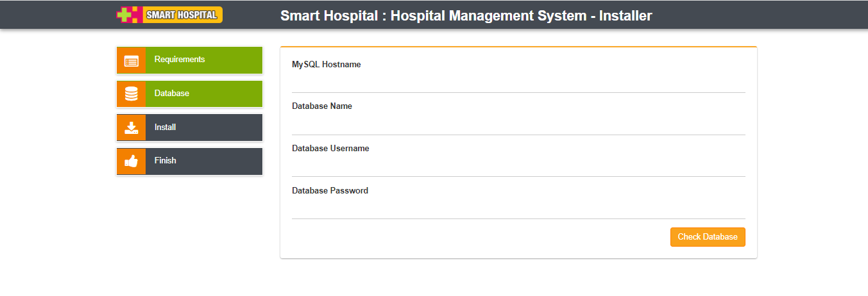Select the Database Username text box
Screen dimensions: 868x296
point(518,166)
